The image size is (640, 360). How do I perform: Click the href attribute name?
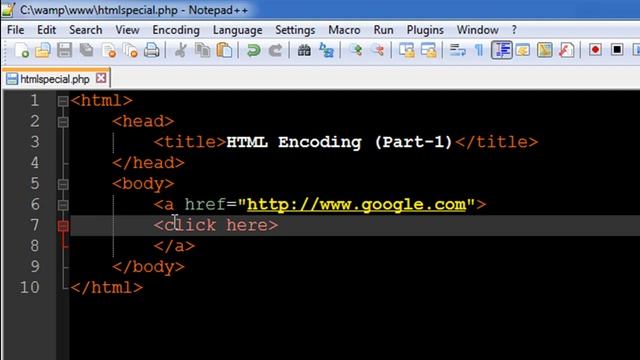pyautogui.click(x=205, y=204)
